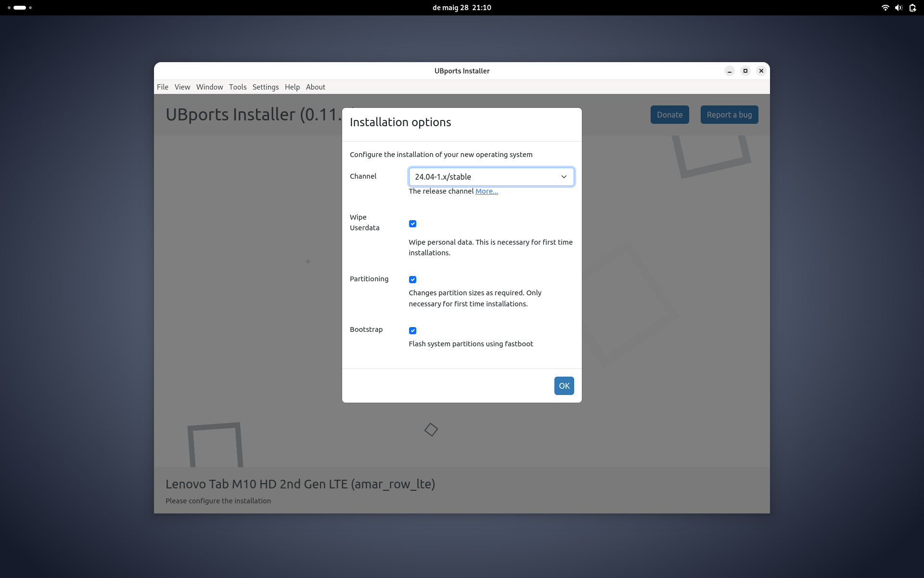
Task: Click the 'Flash system partitions using fastboot' text
Action: pyautogui.click(x=471, y=344)
